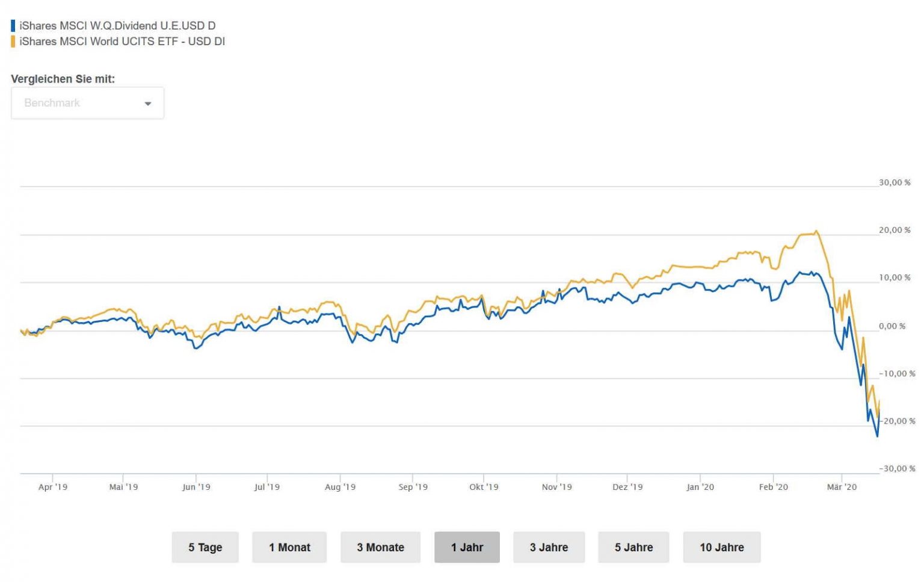This screenshot has width=924, height=582.
Task: Click the 30,00 % axis label
Action: click(x=895, y=182)
